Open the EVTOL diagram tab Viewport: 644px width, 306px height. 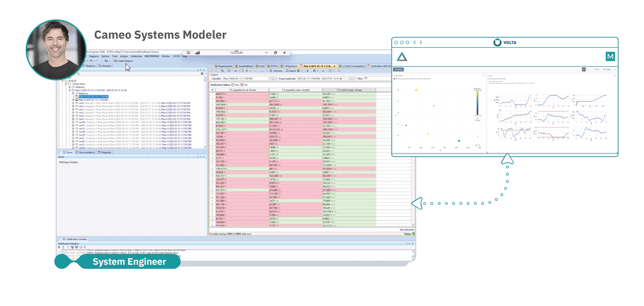pyautogui.click(x=274, y=66)
